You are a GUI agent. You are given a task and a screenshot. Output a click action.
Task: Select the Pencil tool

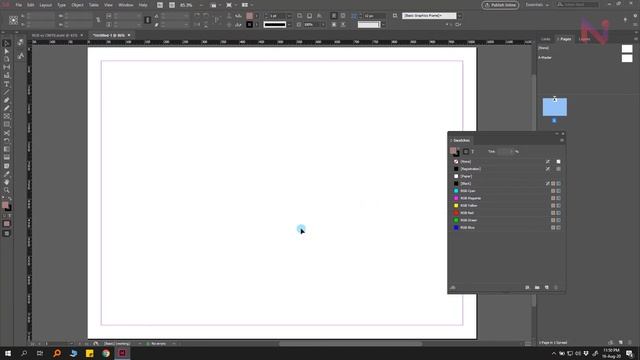click(x=7, y=109)
